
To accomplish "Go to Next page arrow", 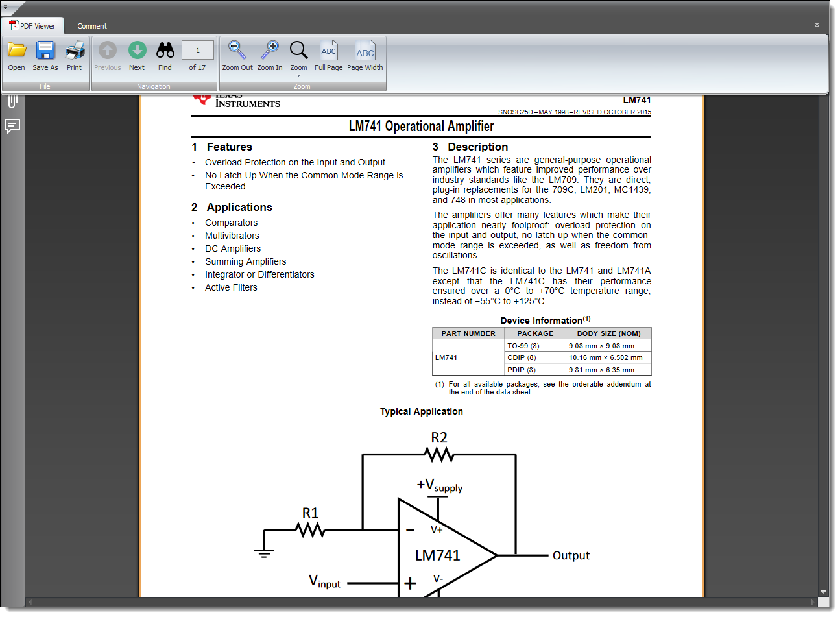I will (137, 50).
